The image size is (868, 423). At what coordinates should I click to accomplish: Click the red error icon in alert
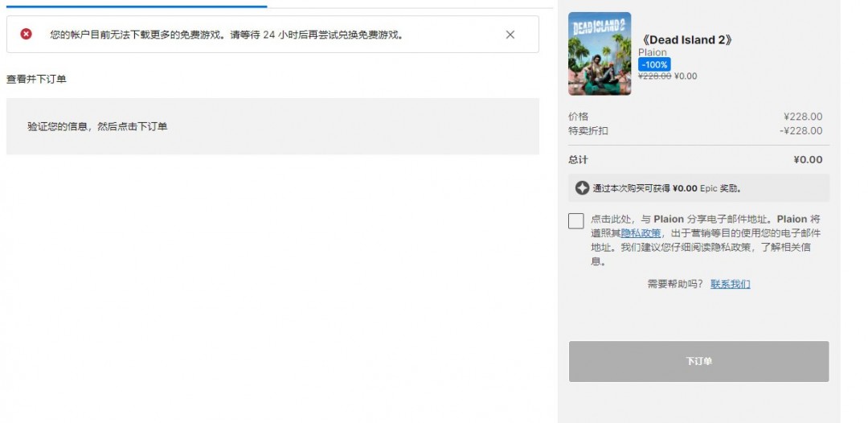click(x=27, y=35)
